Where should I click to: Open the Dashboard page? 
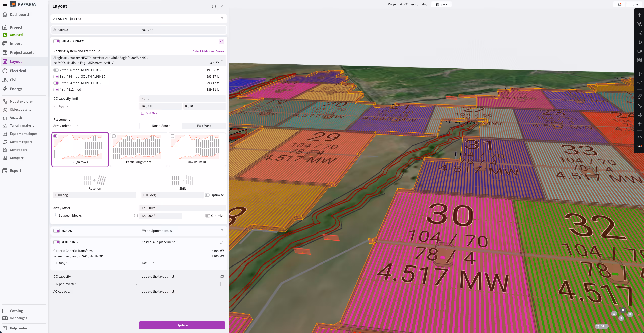[19, 15]
